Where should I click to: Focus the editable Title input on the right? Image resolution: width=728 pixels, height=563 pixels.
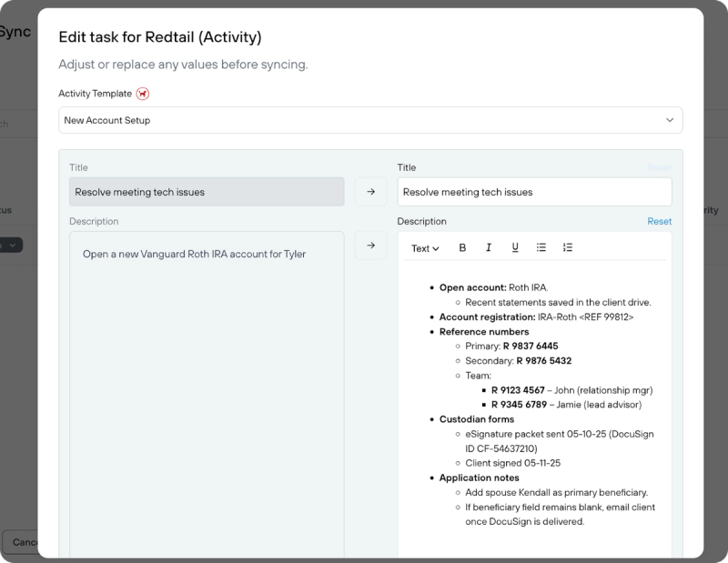(x=534, y=192)
